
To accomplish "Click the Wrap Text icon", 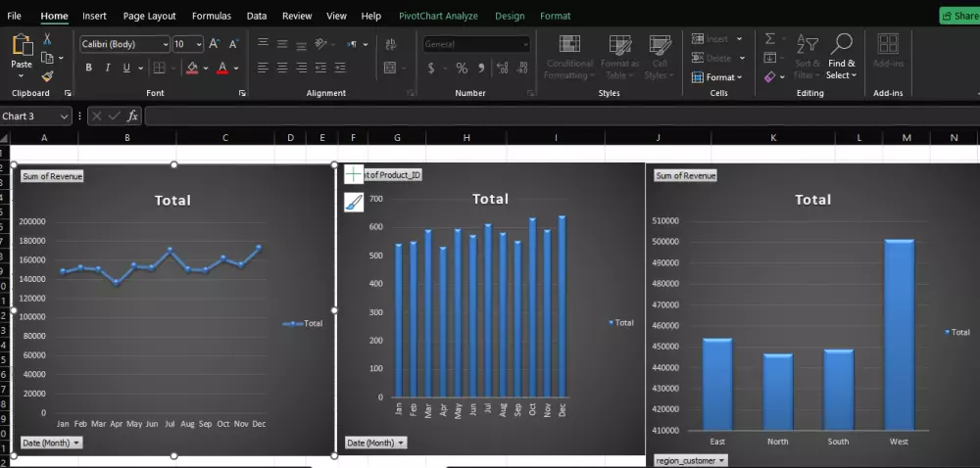I will [x=391, y=44].
